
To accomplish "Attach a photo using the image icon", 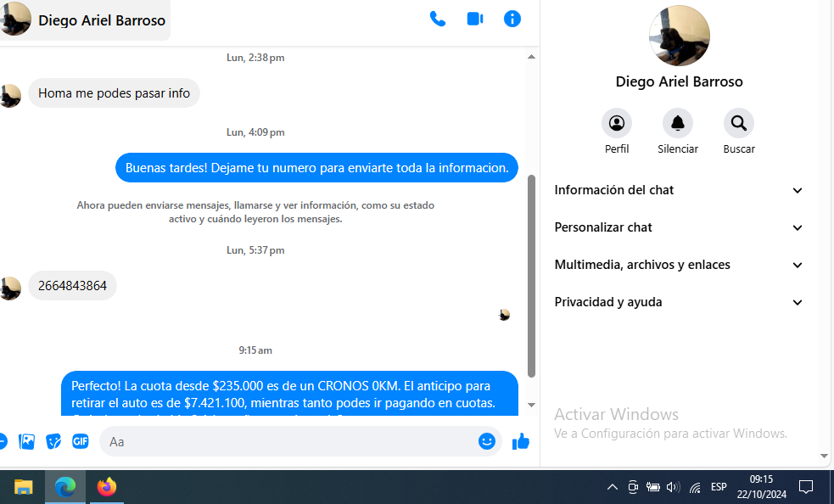I will [27, 441].
